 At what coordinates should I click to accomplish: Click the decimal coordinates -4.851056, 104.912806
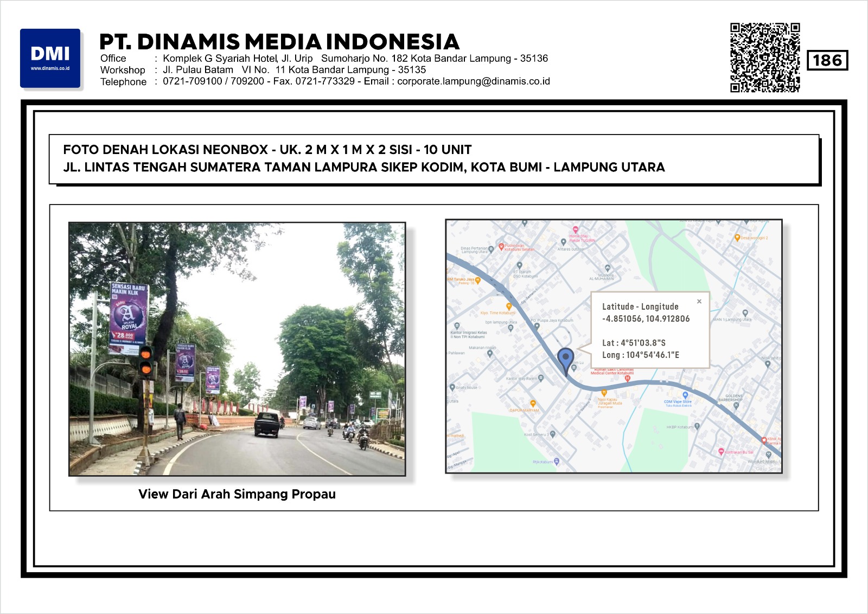[646, 319]
